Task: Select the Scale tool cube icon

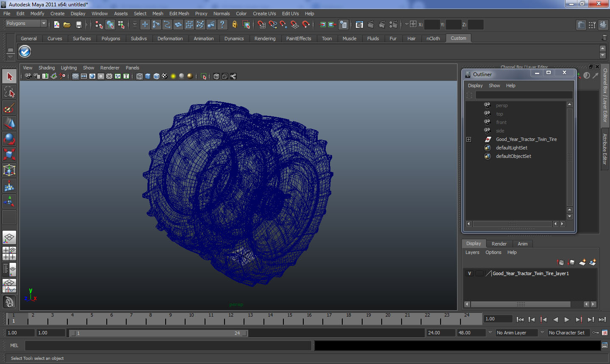Action: (x=9, y=154)
